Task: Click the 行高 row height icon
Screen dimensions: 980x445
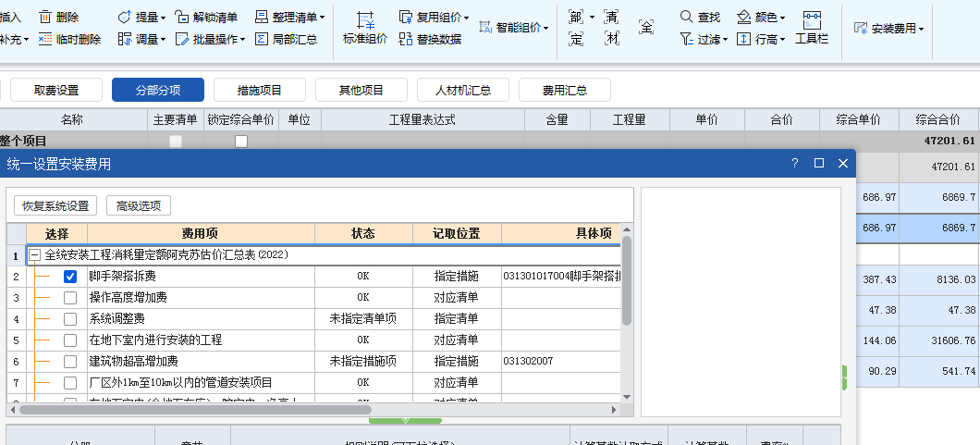Action: [x=743, y=39]
